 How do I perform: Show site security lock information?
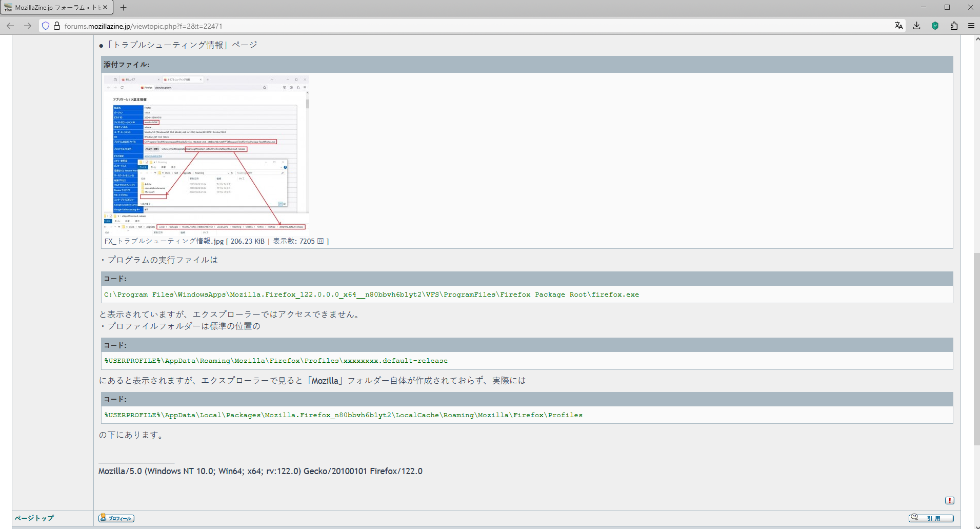click(57, 26)
